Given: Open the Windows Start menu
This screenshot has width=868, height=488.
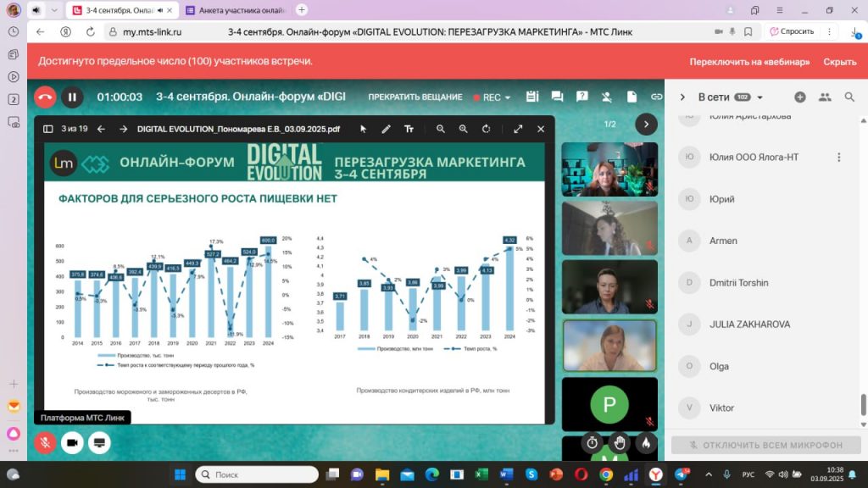Looking at the screenshot, I should [180, 474].
